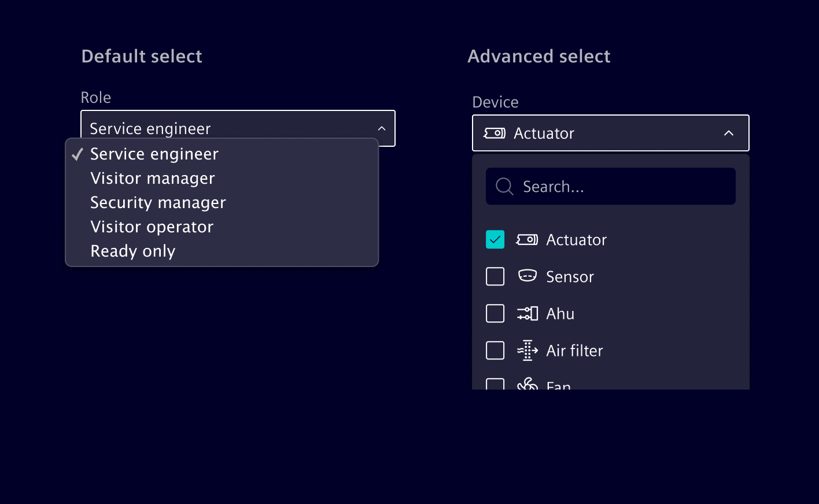Click the Actuator device icon in the list

tap(527, 239)
